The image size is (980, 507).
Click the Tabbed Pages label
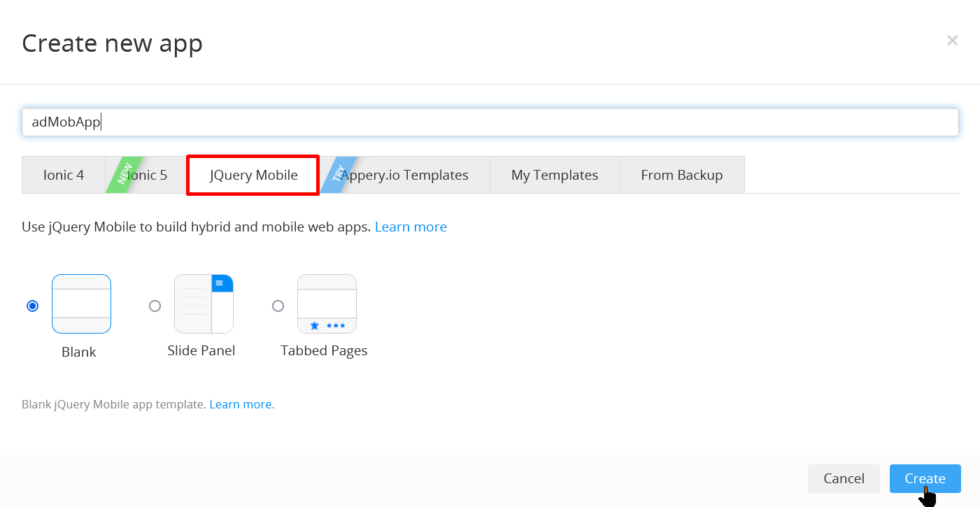(324, 350)
